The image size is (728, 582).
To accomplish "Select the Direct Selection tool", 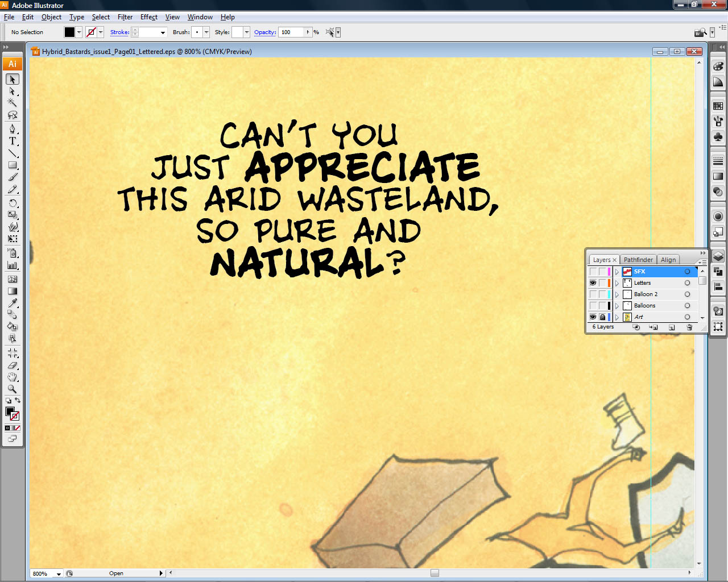I will [13, 91].
